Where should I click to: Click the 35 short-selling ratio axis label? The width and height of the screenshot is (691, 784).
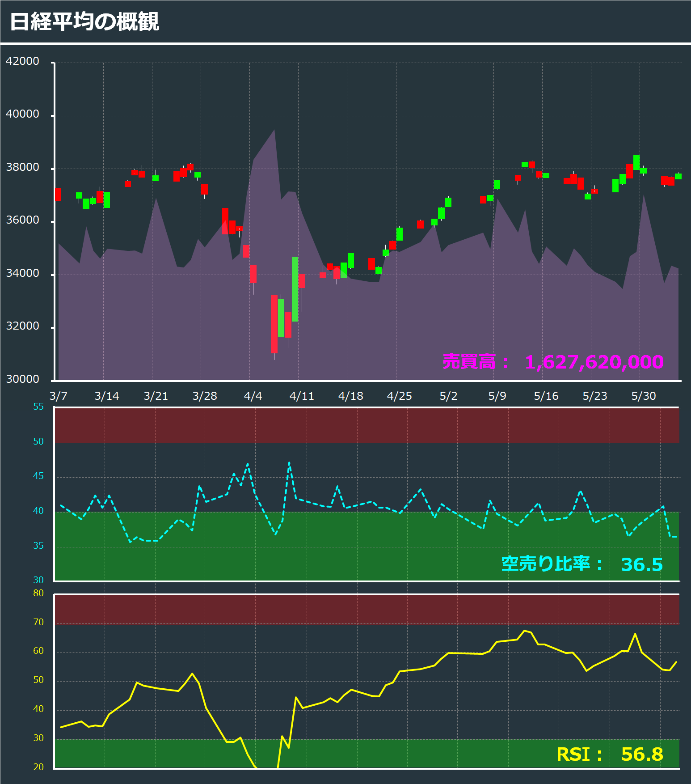coord(38,546)
